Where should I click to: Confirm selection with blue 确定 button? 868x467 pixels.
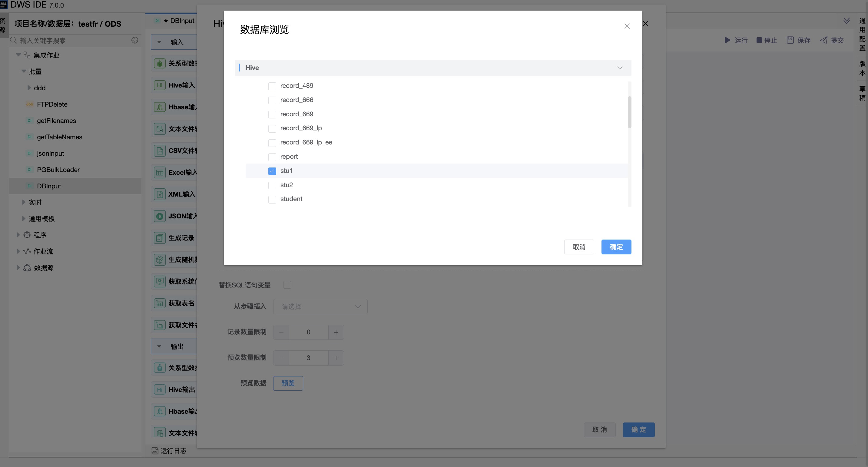(x=616, y=247)
